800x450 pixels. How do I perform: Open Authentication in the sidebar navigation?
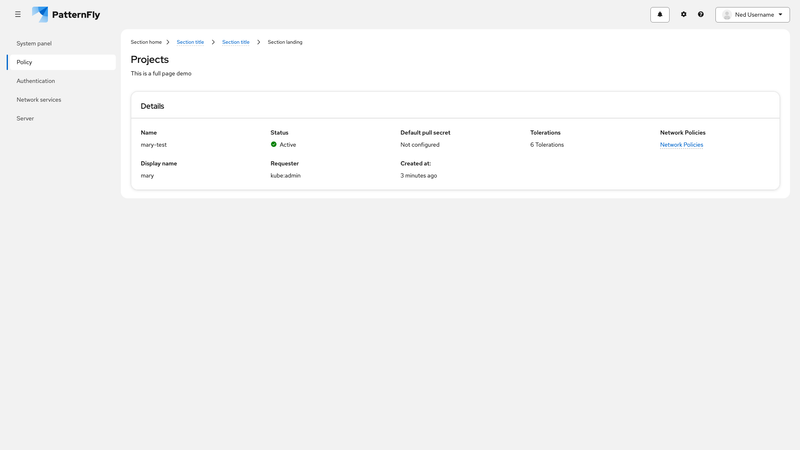[36, 81]
